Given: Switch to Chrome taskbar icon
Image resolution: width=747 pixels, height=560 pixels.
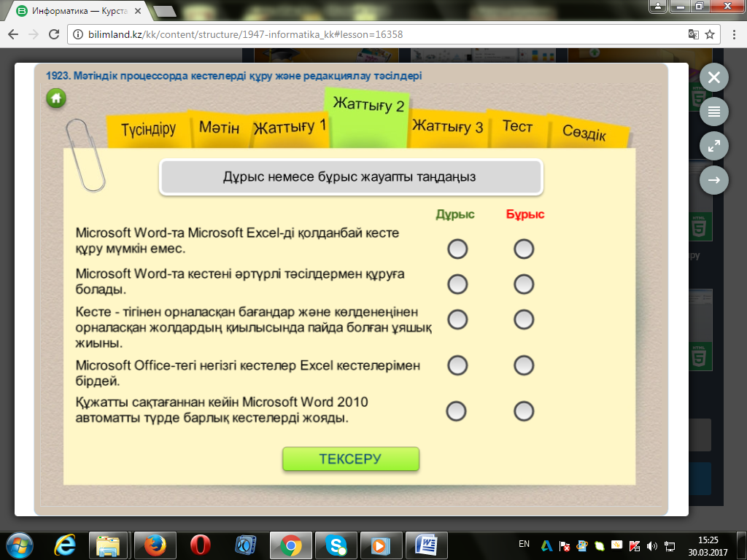Looking at the screenshot, I should pos(290,545).
